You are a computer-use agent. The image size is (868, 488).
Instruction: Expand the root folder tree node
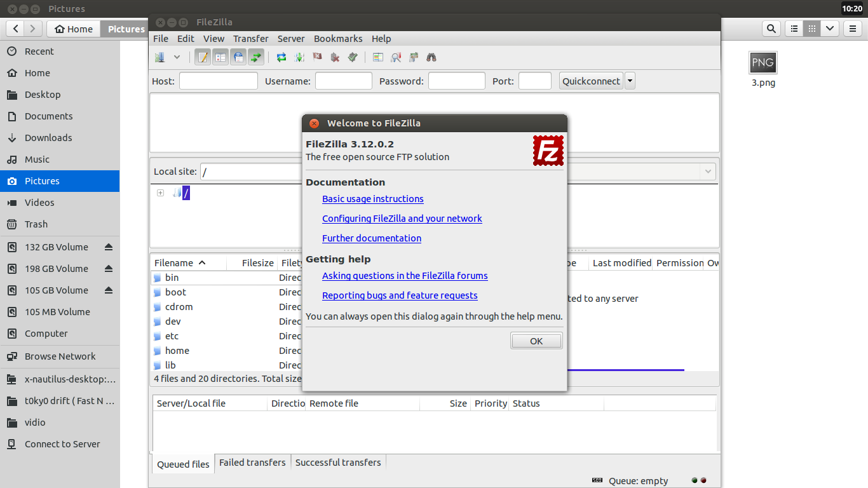click(x=160, y=193)
